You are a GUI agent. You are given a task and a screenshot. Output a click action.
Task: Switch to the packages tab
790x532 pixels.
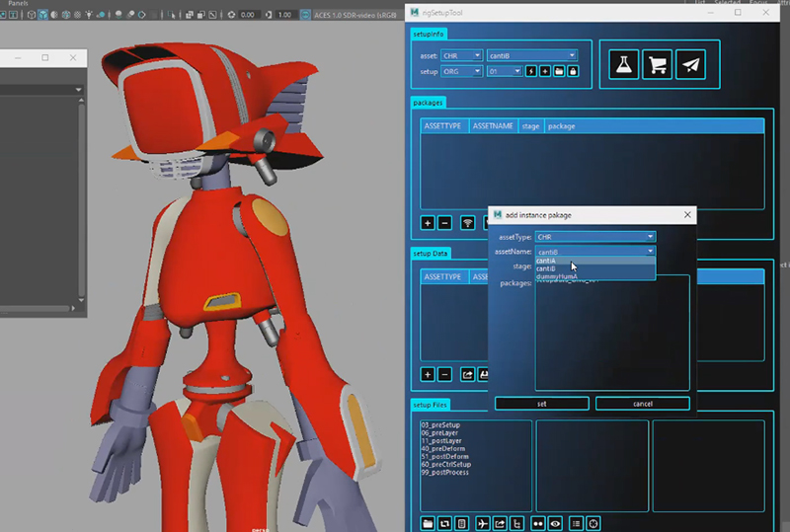click(x=428, y=103)
